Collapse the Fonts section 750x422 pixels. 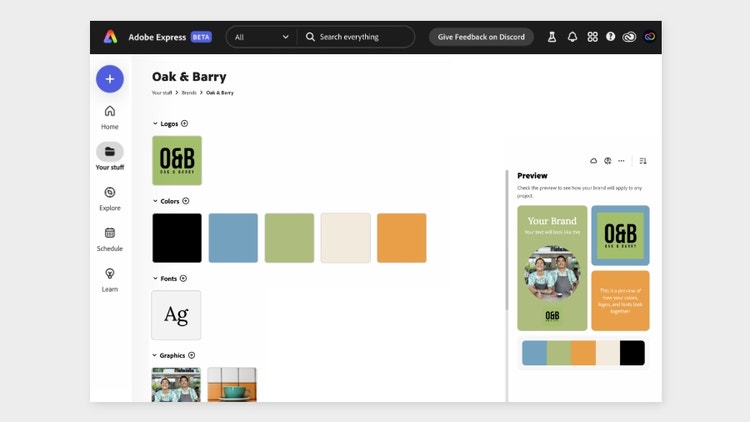(x=155, y=278)
